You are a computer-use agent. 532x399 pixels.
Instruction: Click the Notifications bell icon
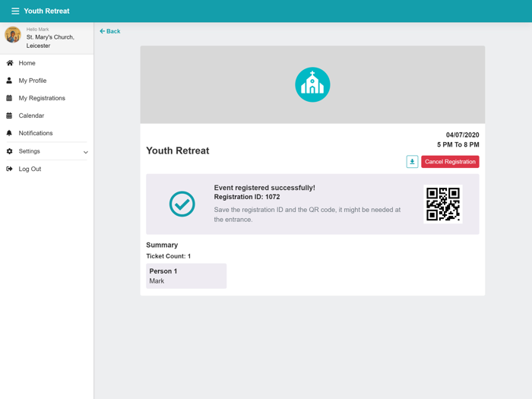pos(9,133)
